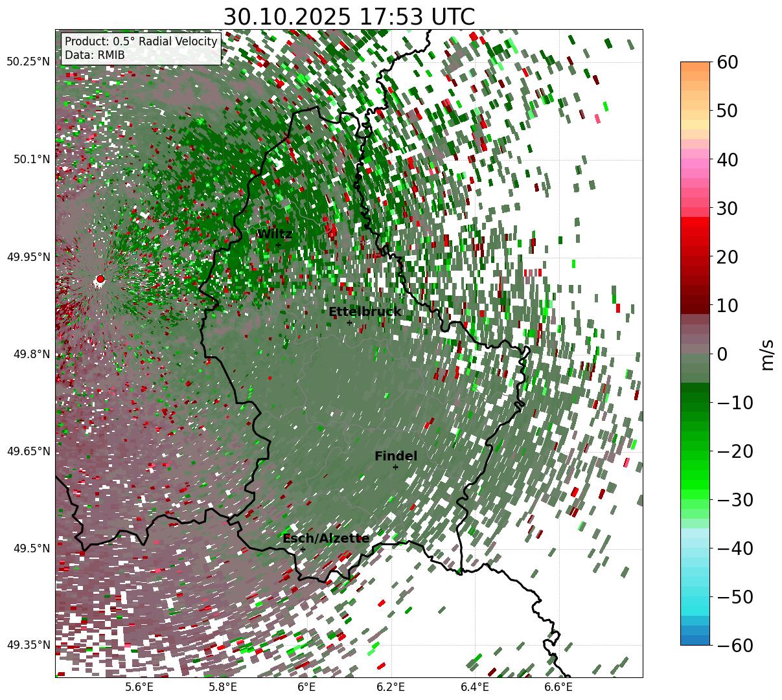Screen dimensions: 782x700
Task: Click the Ettelbruck station cross marker
Action: [x=349, y=322]
